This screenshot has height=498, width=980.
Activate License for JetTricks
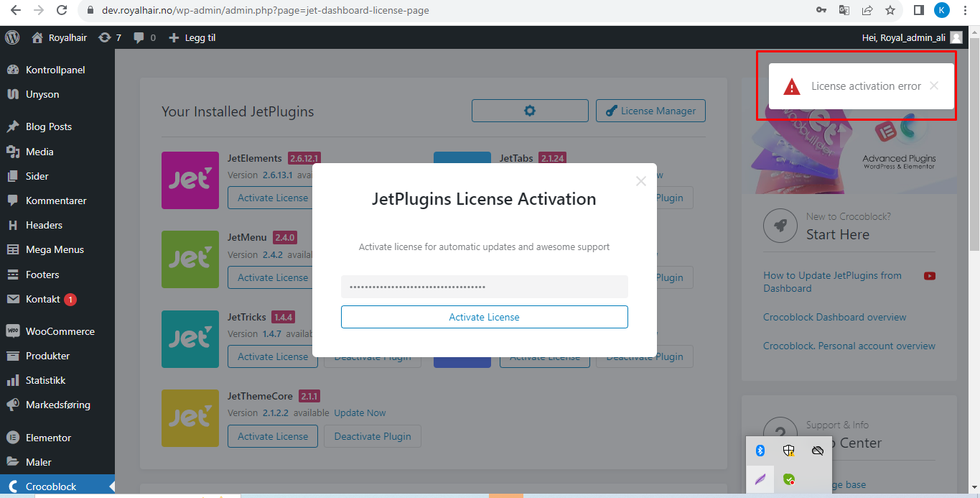[x=273, y=356]
